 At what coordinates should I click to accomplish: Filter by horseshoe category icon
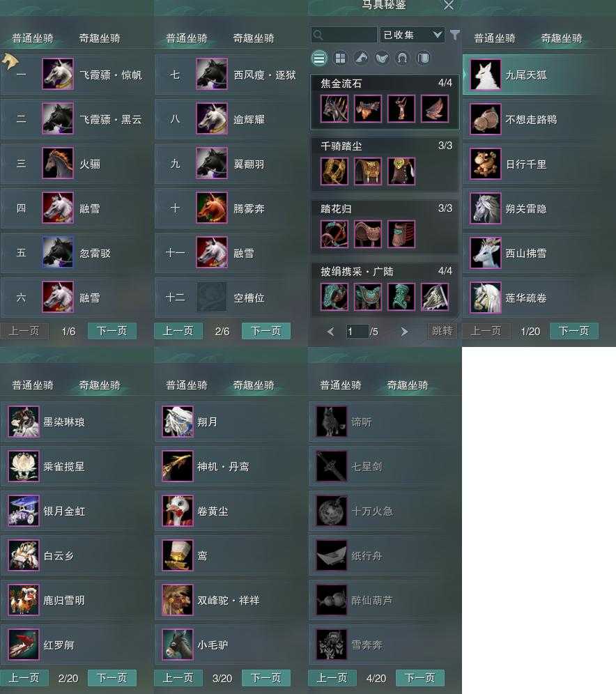point(402,58)
